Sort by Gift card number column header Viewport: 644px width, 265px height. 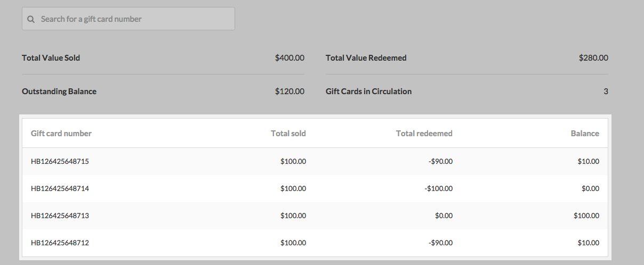click(x=61, y=134)
